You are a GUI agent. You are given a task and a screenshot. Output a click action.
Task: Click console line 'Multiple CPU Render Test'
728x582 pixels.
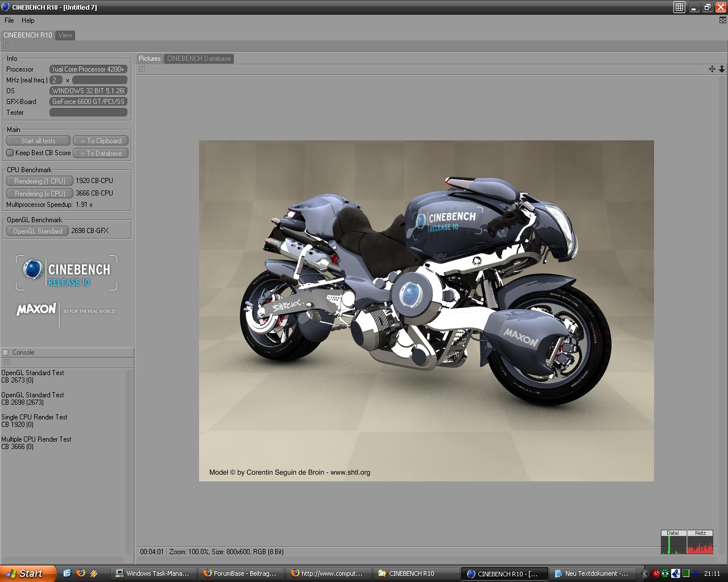[36, 439]
